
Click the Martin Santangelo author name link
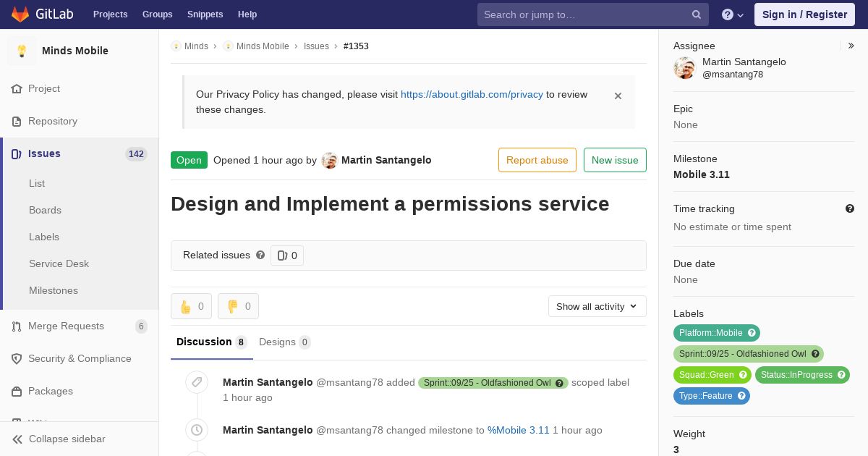386,160
